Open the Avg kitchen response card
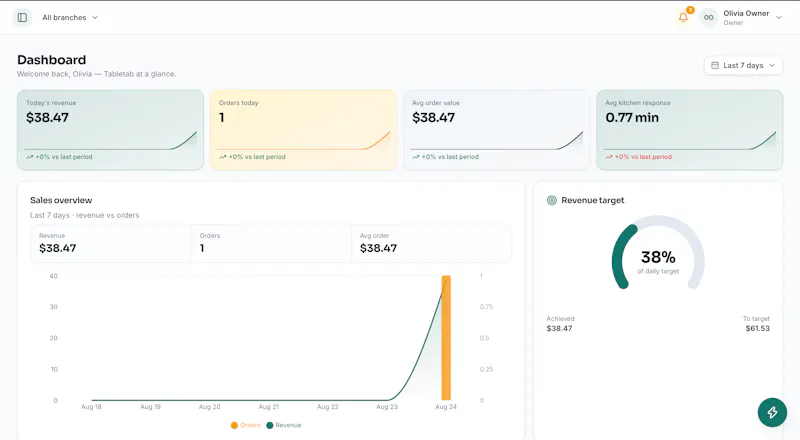800x440 pixels. click(689, 130)
